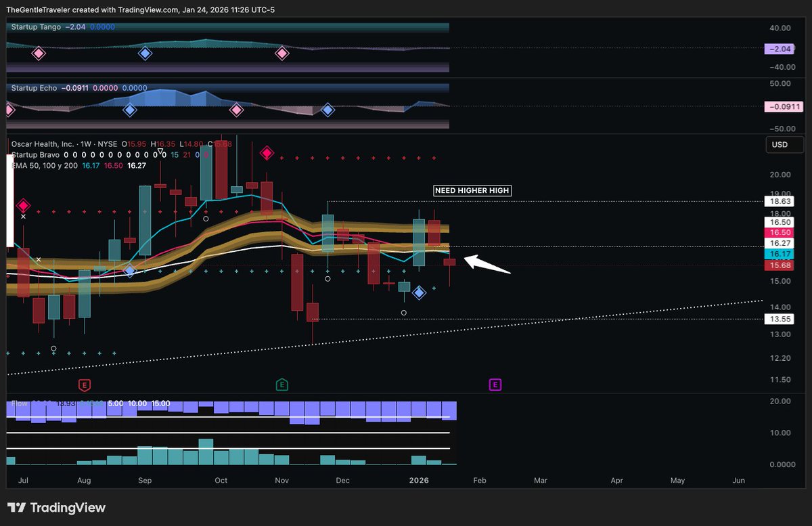The height and width of the screenshot is (526, 812).
Task: Click the circle marker below the July lows
Action: (x=54, y=349)
